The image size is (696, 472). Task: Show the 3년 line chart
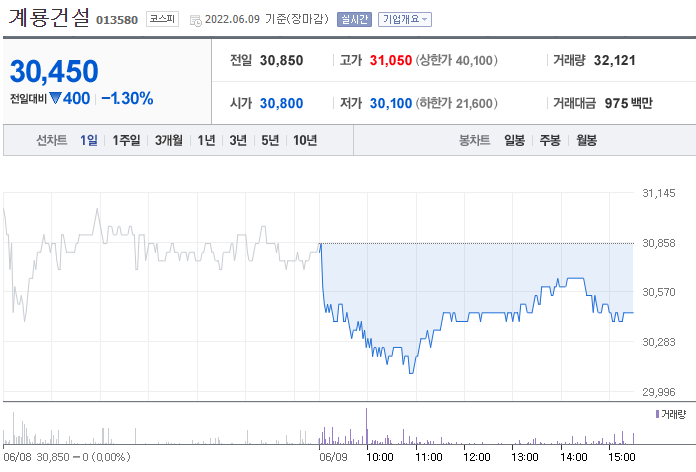coord(238,140)
